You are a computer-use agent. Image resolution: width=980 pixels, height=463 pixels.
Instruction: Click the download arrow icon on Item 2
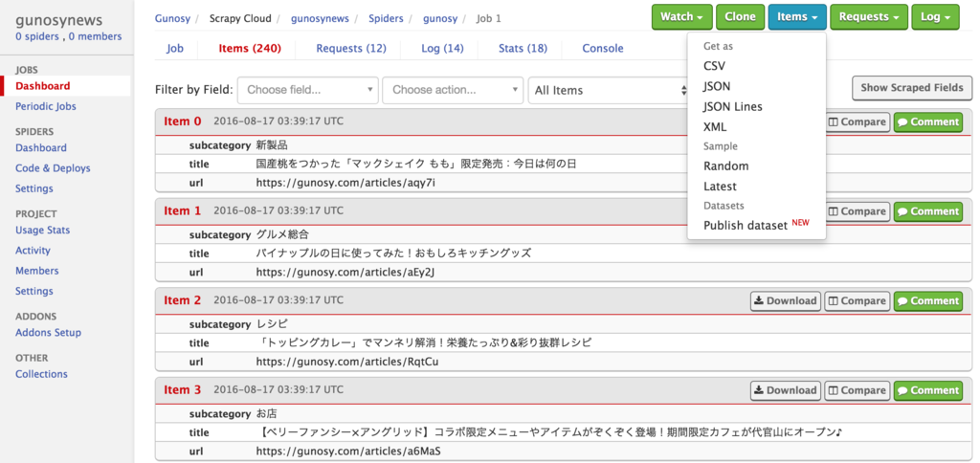click(x=759, y=300)
